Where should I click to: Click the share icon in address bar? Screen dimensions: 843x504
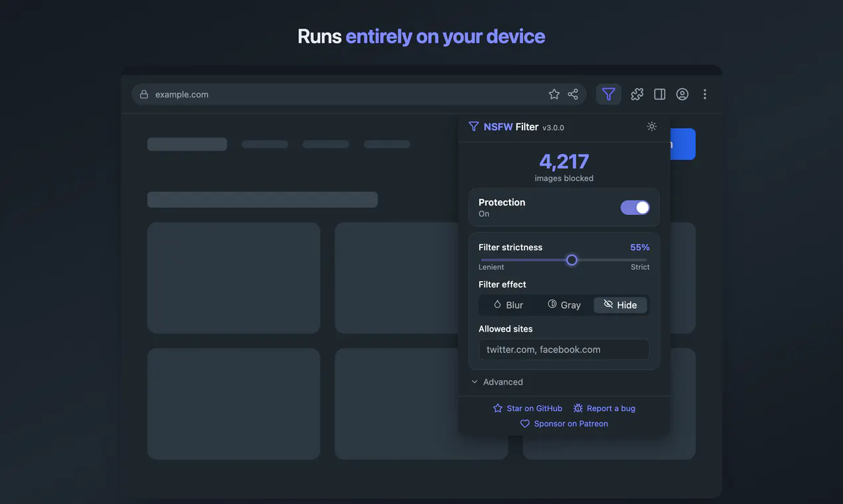click(573, 94)
